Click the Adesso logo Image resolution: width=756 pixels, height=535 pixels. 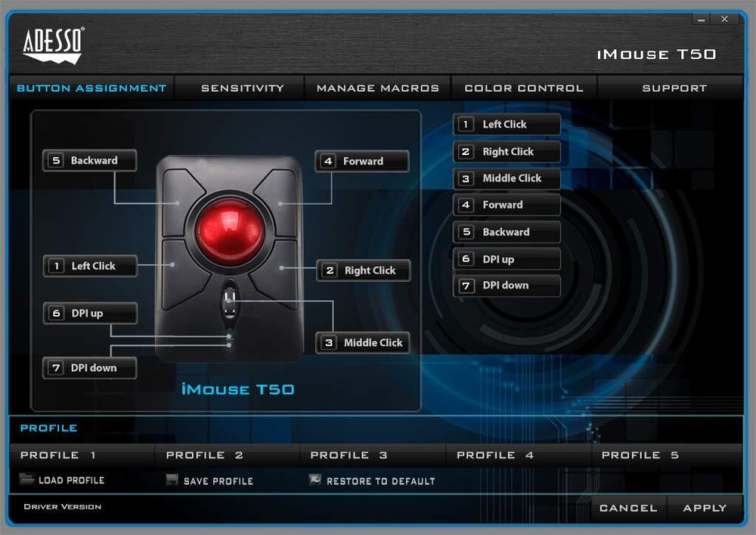click(52, 43)
